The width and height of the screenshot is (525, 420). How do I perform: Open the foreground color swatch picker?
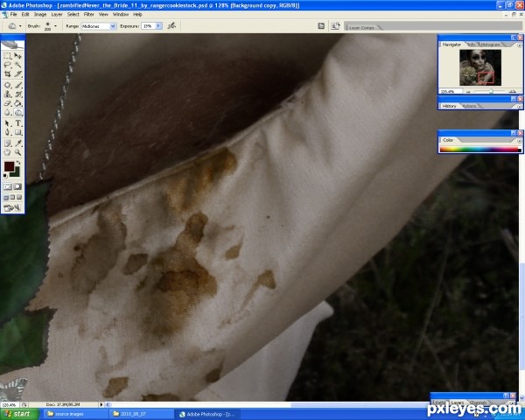[9, 166]
